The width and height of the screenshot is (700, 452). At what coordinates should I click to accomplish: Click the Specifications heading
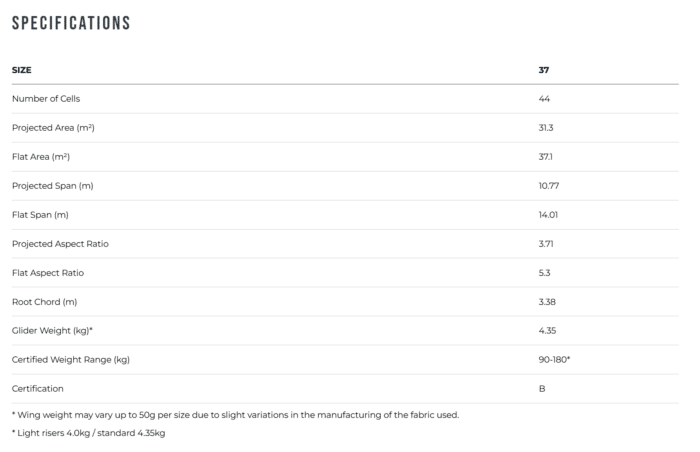click(x=70, y=22)
